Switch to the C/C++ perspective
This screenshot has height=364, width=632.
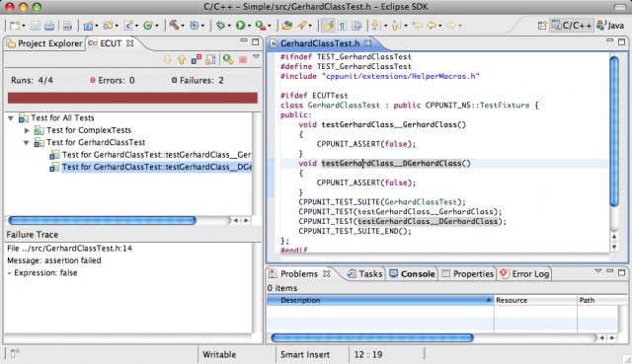[572, 26]
